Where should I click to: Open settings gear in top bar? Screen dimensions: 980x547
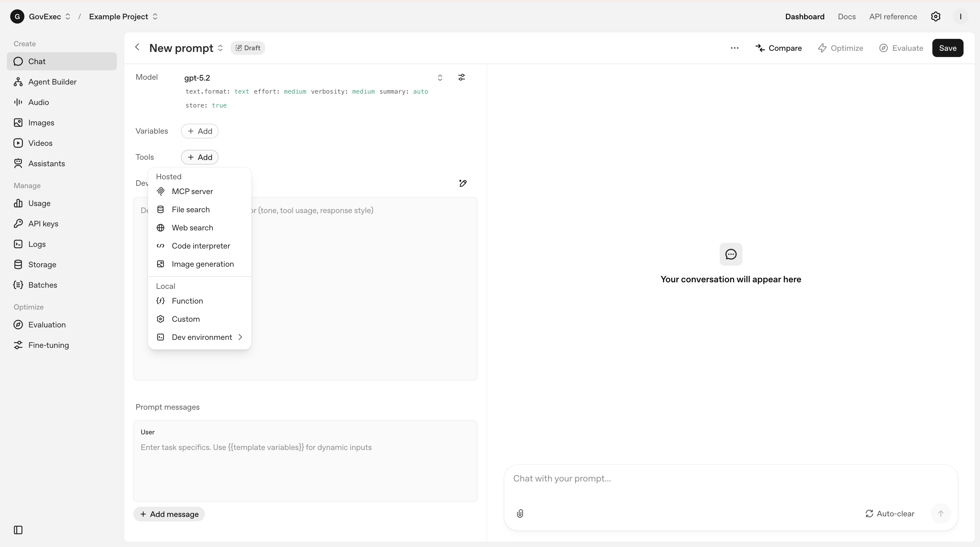[x=935, y=16]
